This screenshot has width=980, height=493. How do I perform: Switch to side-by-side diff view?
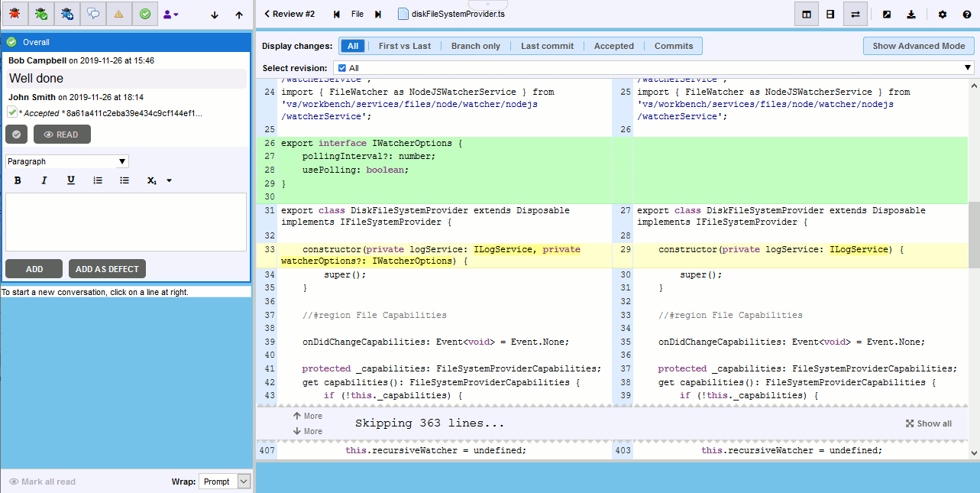806,14
